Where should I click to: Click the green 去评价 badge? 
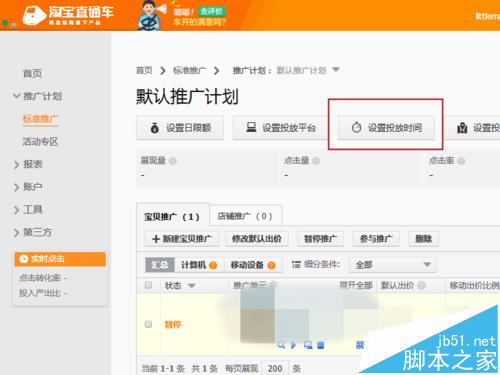point(212,12)
